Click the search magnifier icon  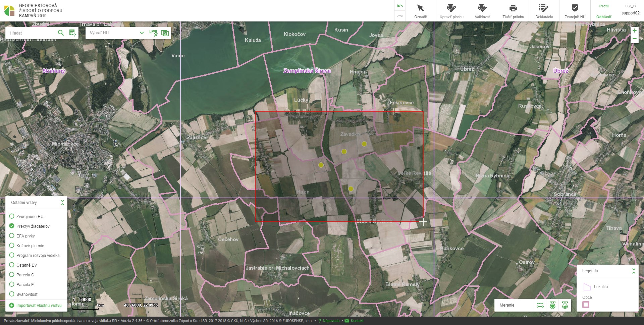(61, 33)
